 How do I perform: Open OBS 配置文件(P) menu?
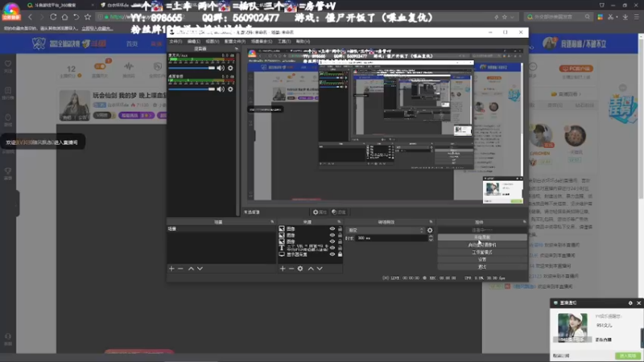[x=235, y=42]
